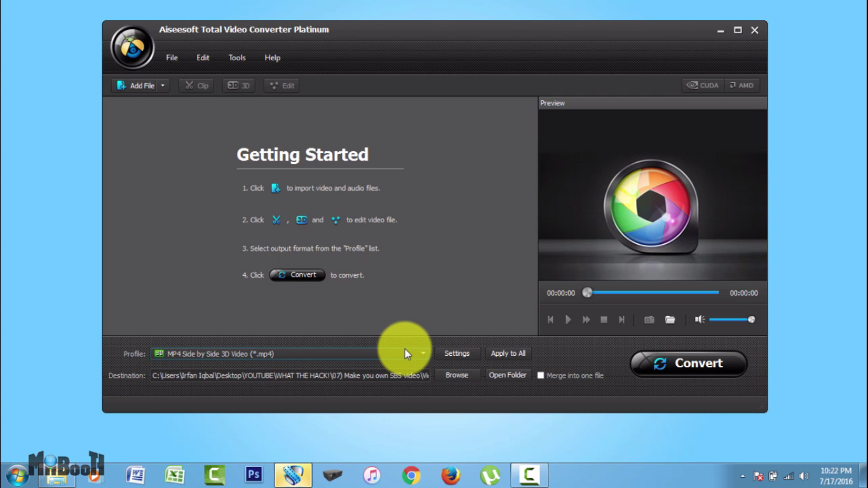The width and height of the screenshot is (868, 488).
Task: Open the system volume tray icon
Action: (x=804, y=476)
